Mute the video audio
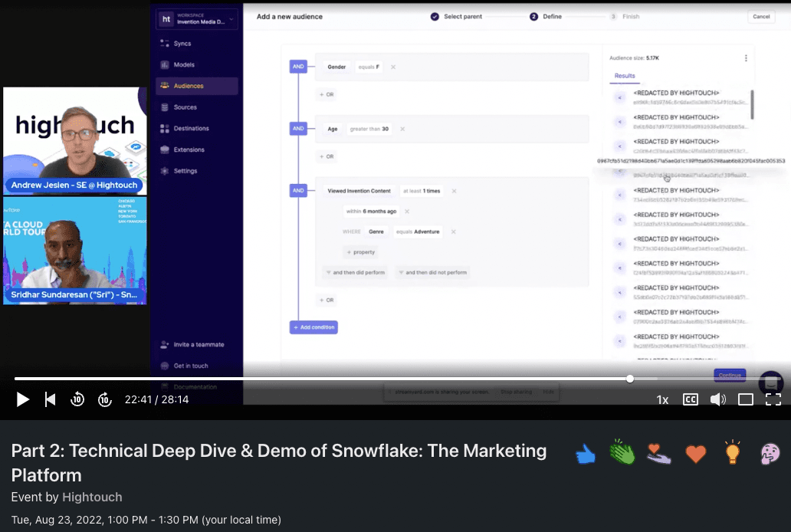Viewport: 791px width, 532px height. point(717,399)
